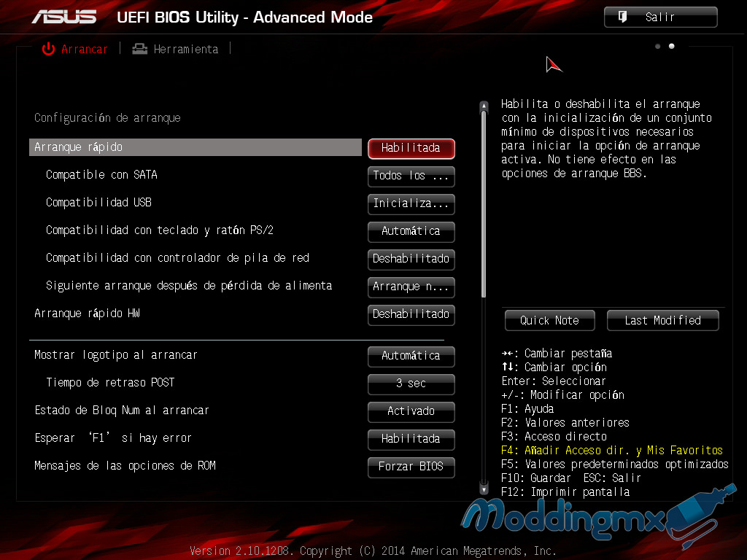Click the Herramienta printer icon
This screenshot has height=560, width=747.
(139, 49)
